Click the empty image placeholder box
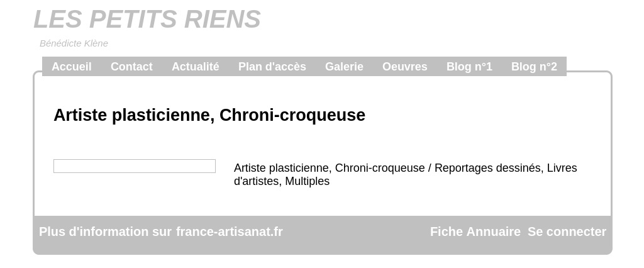Image resolution: width=644 pixels, height=268 pixels. coord(135,166)
